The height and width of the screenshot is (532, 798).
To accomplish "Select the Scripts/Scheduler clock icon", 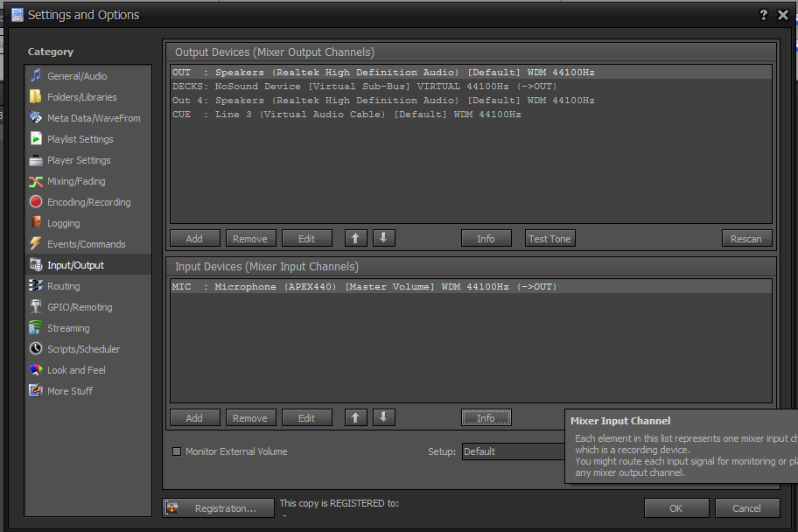I will 37,349.
